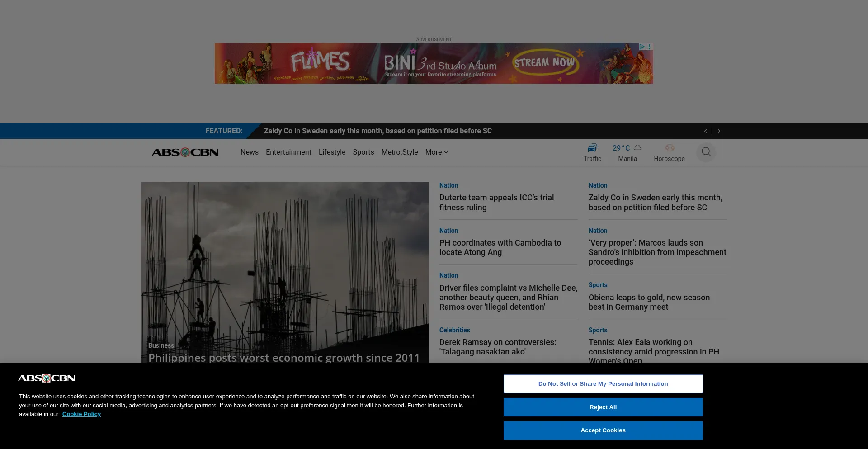
Task: Click Do Not Sell or Share button
Action: [603, 384]
